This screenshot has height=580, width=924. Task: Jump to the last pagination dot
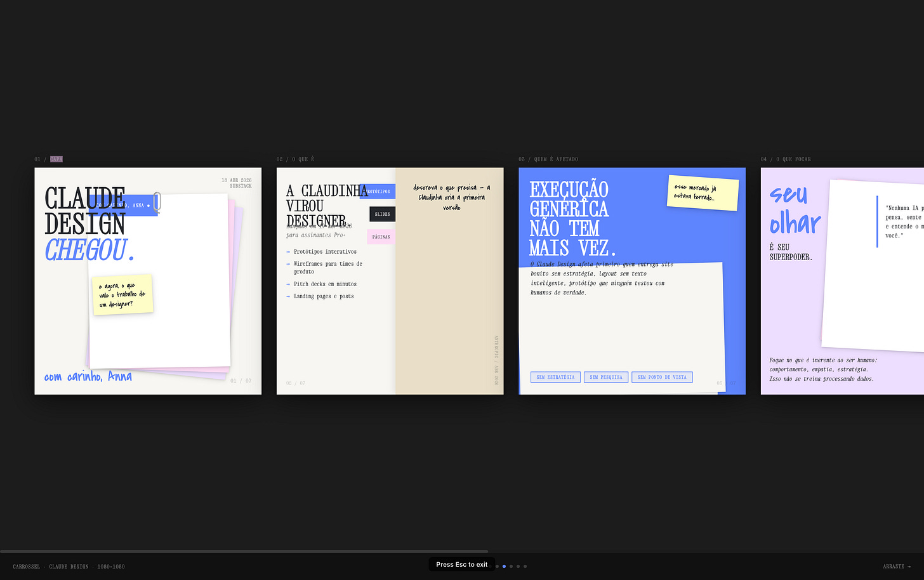click(525, 566)
